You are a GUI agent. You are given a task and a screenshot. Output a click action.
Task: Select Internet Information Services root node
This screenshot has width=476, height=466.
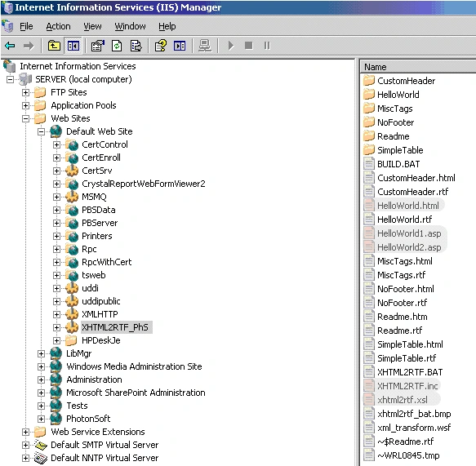(78, 66)
